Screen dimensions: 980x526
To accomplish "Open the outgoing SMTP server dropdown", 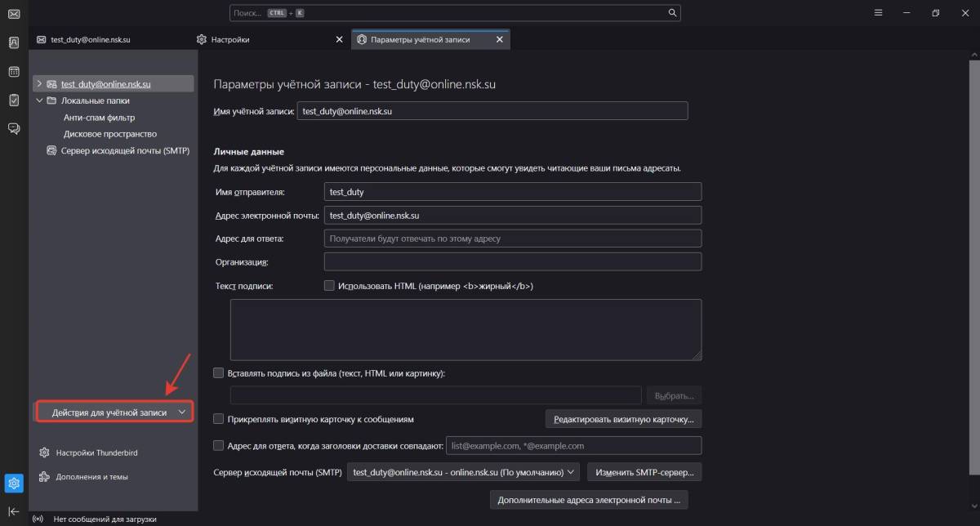I will point(464,472).
